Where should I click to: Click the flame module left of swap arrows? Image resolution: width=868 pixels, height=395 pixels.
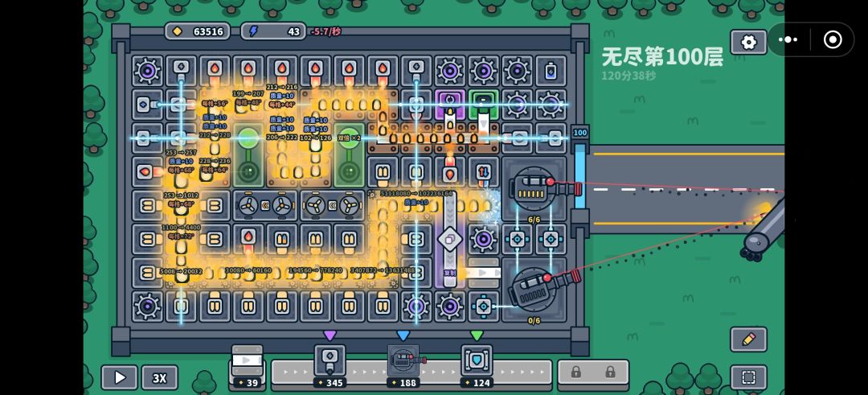click(449, 171)
